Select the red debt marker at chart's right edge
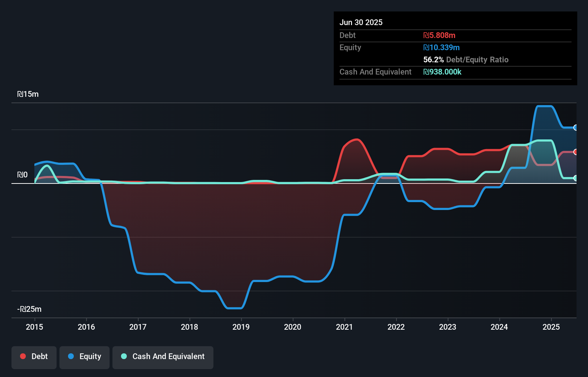Screen dimensions: 588x377 (576, 152)
